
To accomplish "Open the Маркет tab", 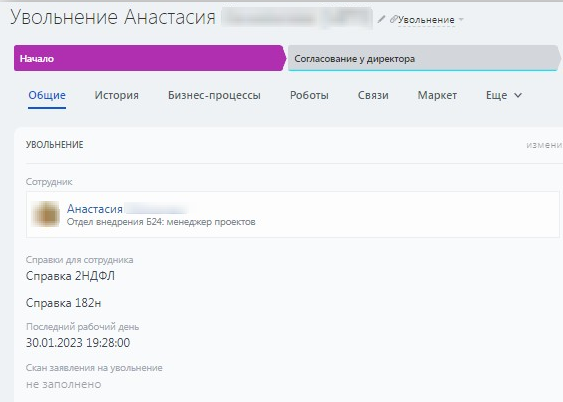I will tap(437, 95).
